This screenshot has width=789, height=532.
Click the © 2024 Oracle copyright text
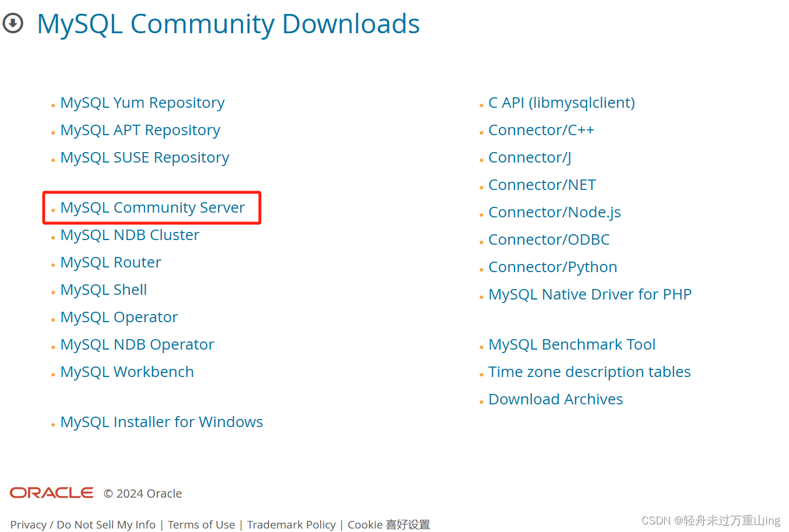tap(143, 494)
